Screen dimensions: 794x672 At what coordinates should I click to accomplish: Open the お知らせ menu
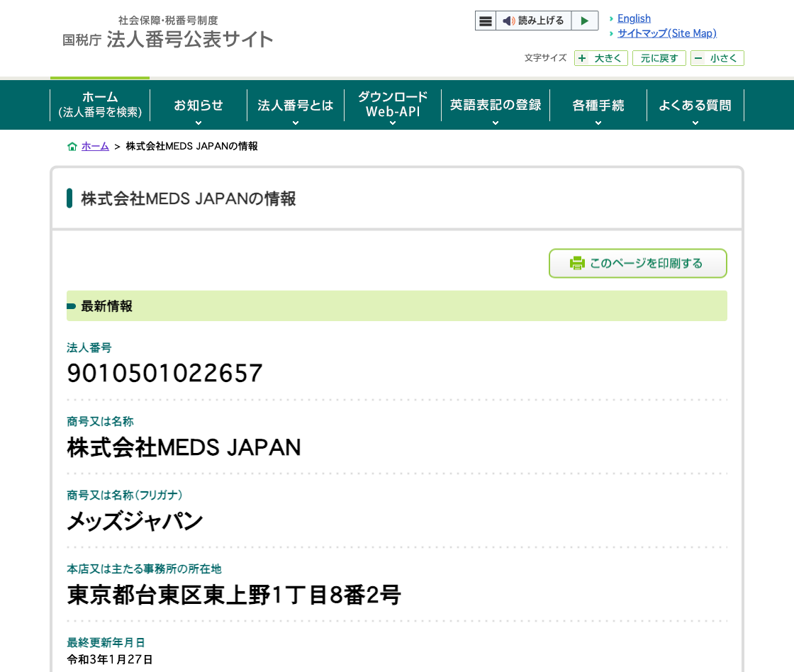coord(198,105)
